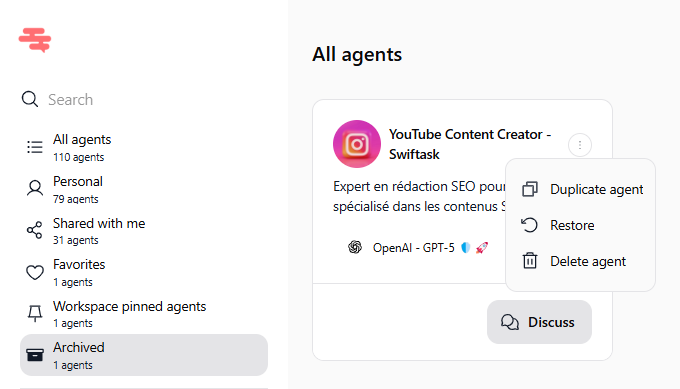The height and width of the screenshot is (389, 680).
Task: Click the restore arrow icon
Action: tap(529, 225)
